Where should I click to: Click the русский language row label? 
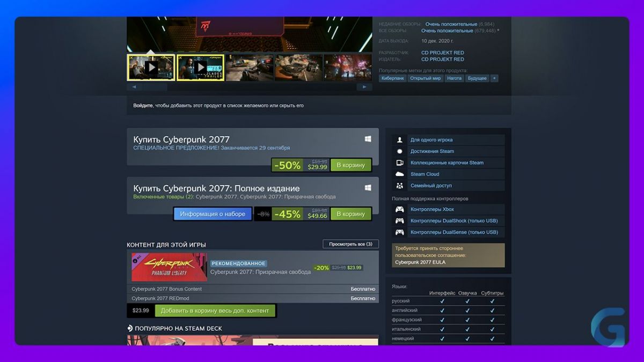[401, 301]
